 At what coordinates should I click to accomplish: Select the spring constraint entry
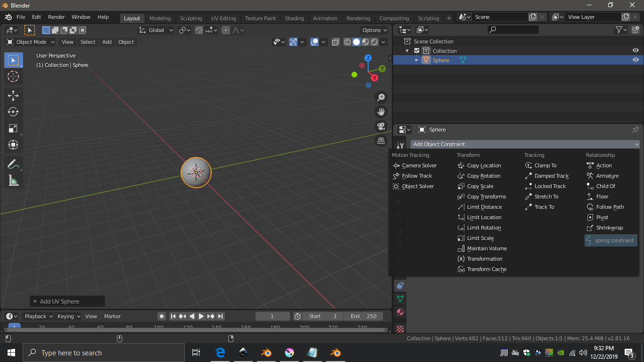[x=611, y=241]
